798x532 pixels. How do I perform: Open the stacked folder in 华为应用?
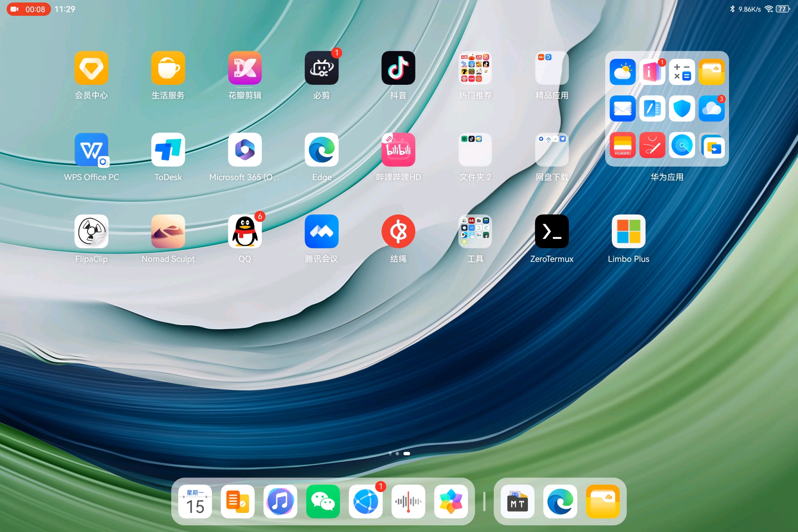pyautogui.click(x=712, y=146)
